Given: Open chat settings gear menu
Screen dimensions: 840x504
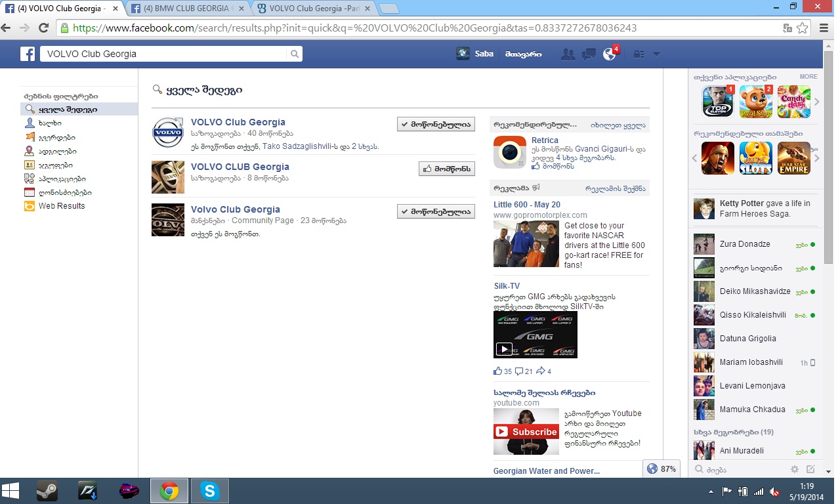Looking at the screenshot, I should [x=795, y=469].
